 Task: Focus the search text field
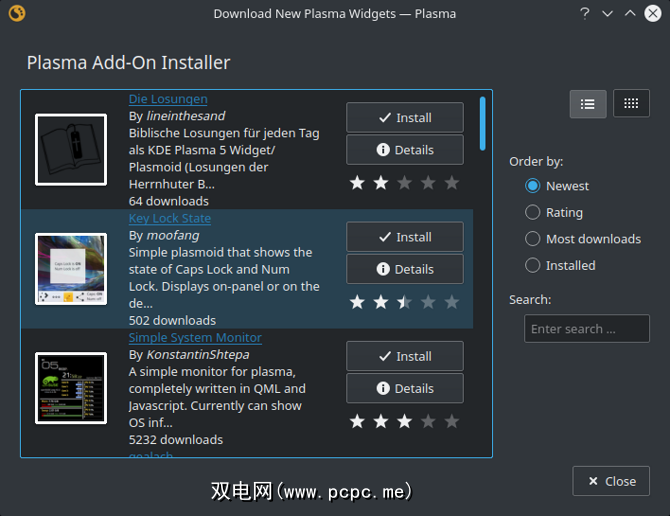click(587, 329)
